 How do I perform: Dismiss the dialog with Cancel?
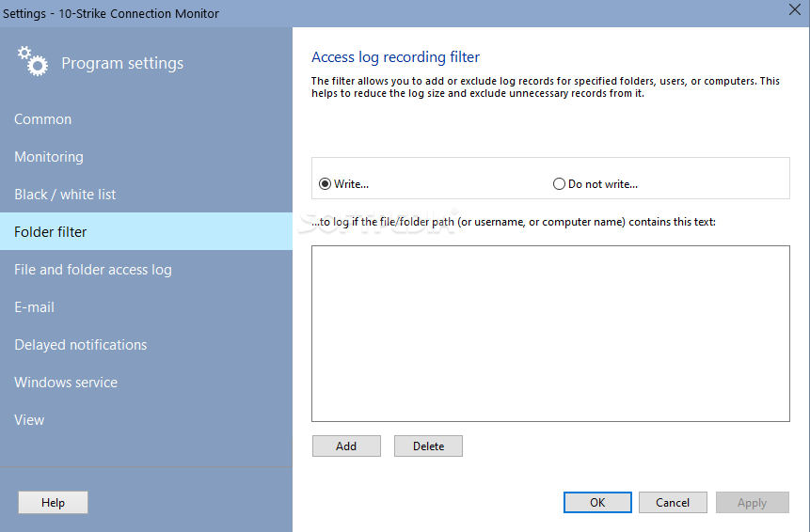click(673, 503)
